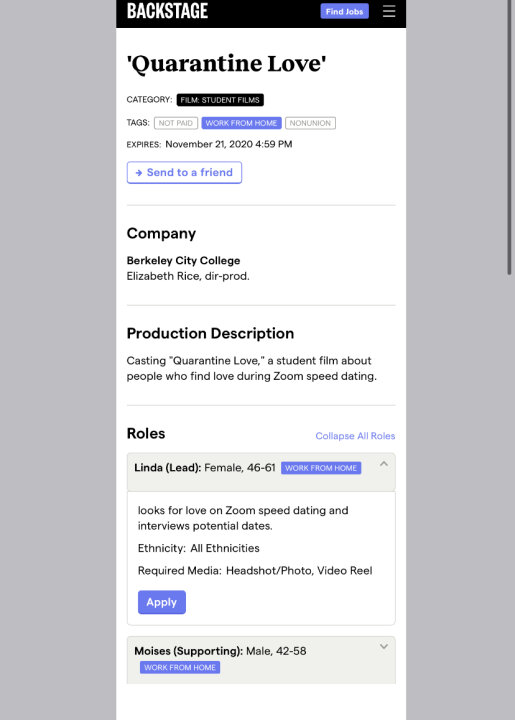Click the Nonunion tag

tap(310, 123)
